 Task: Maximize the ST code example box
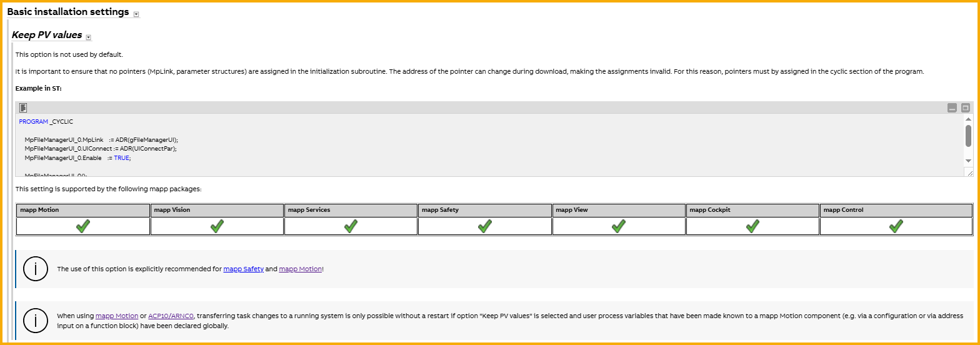965,107
